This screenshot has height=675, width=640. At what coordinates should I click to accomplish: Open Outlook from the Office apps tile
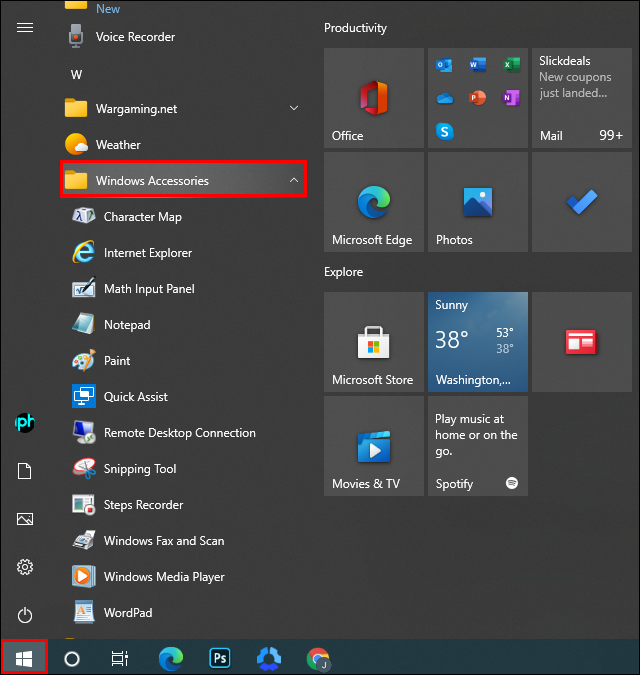click(x=444, y=65)
